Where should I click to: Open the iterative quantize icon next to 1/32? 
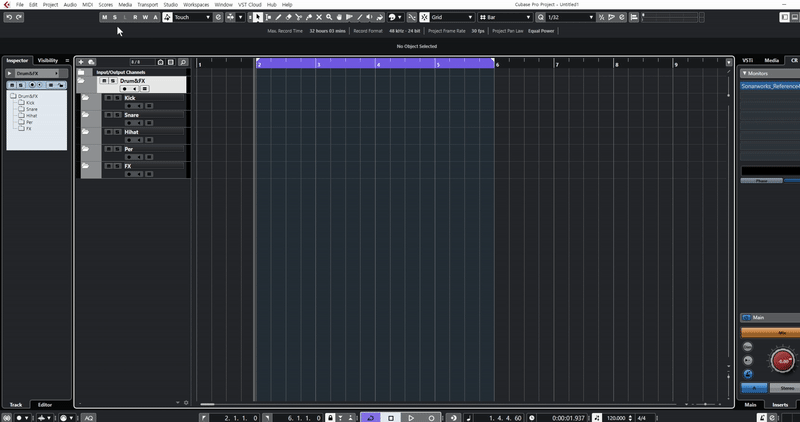(x=602, y=17)
